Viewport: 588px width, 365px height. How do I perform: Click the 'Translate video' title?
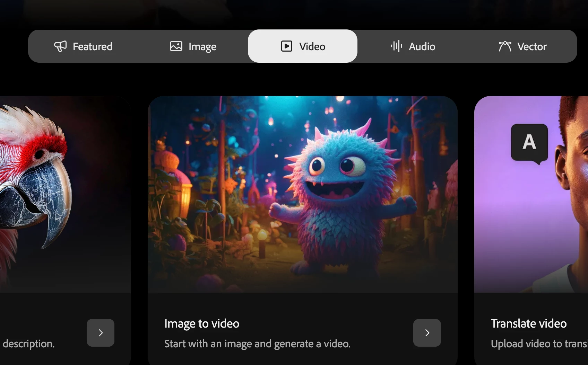pyautogui.click(x=529, y=323)
